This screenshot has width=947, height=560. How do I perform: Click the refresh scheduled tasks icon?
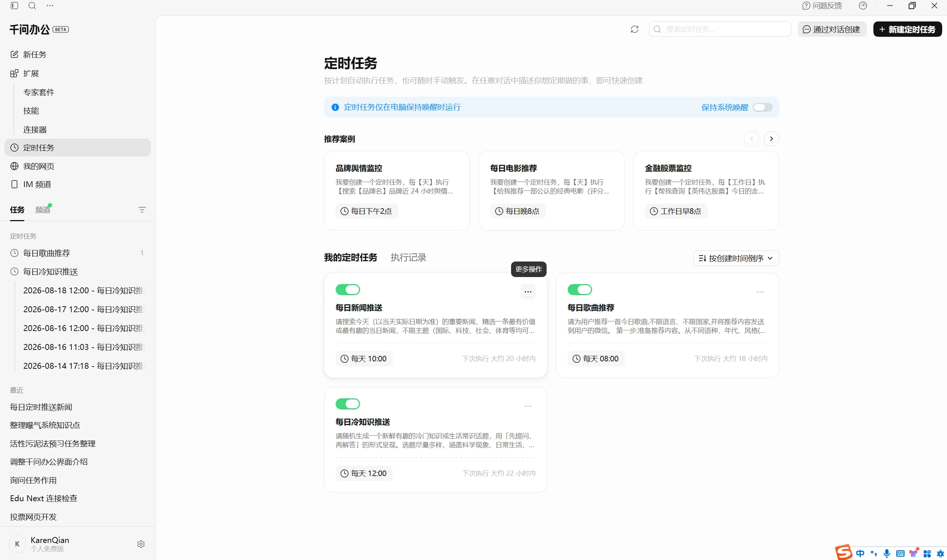coord(634,29)
